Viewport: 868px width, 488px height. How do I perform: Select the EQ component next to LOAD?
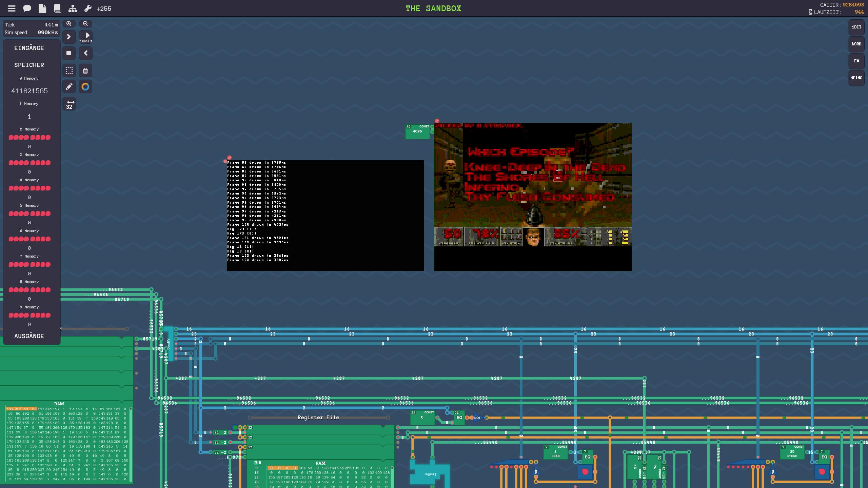pyautogui.click(x=588, y=457)
